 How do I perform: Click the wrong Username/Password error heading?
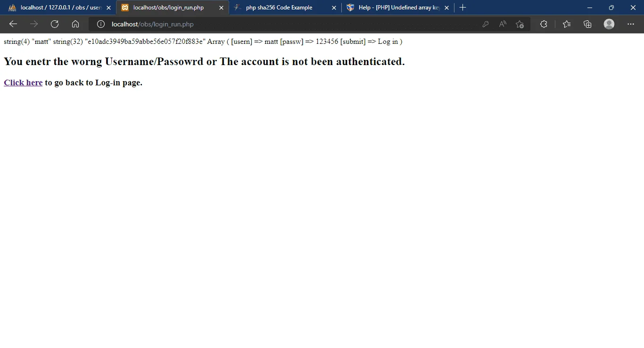(204, 61)
